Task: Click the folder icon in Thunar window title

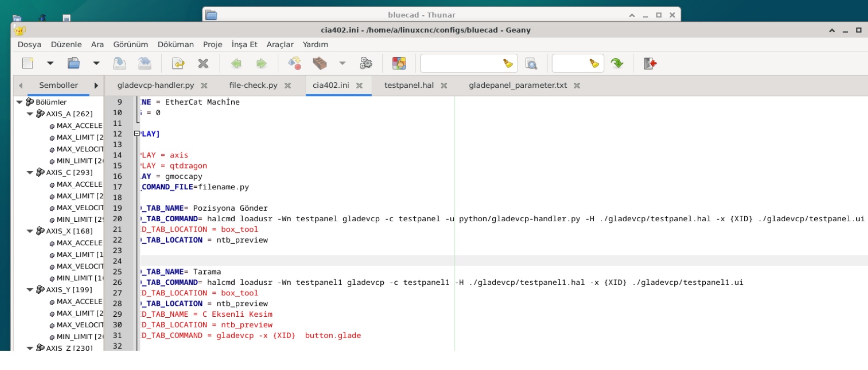Action: (x=211, y=15)
